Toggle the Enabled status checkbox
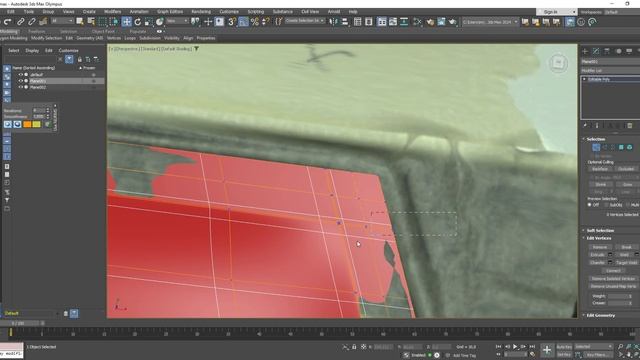 430,355
